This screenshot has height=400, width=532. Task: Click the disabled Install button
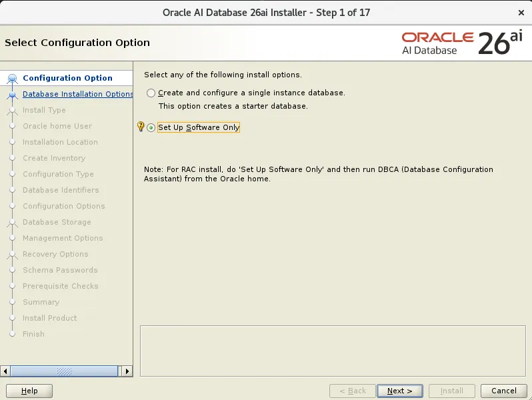click(451, 391)
